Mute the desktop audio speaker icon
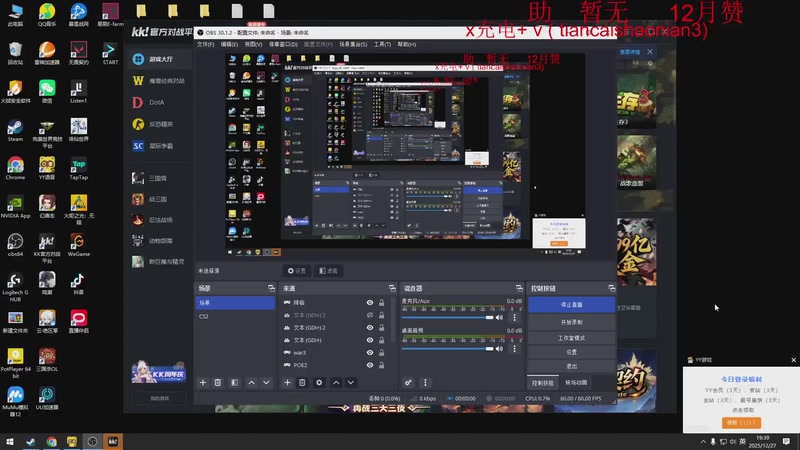The image size is (800, 450). (499, 349)
